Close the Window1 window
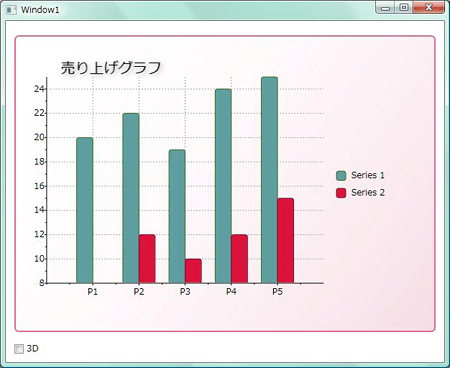Viewport: 450px width, 368px height. point(428,8)
